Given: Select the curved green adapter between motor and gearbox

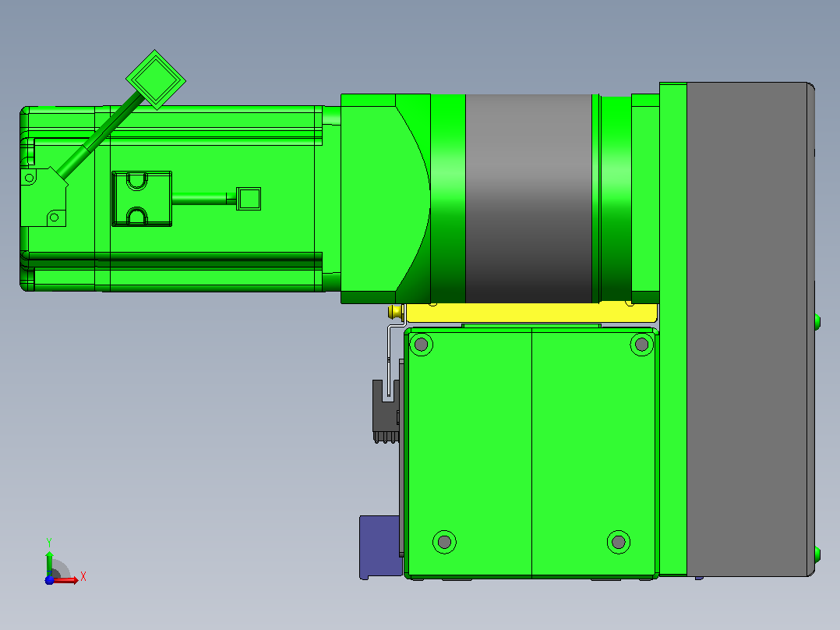Looking at the screenshot, I should pos(386,199).
